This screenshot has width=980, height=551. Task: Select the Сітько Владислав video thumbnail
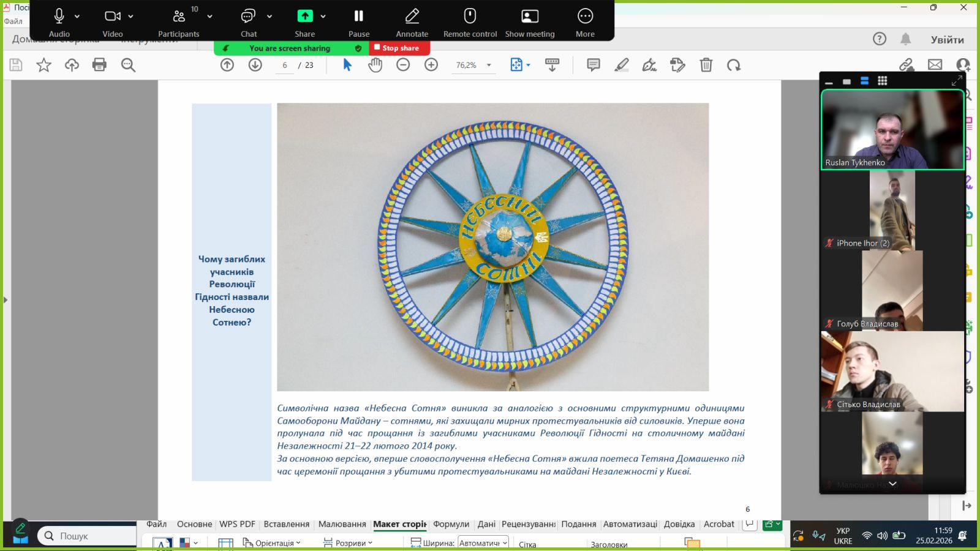pyautogui.click(x=892, y=371)
